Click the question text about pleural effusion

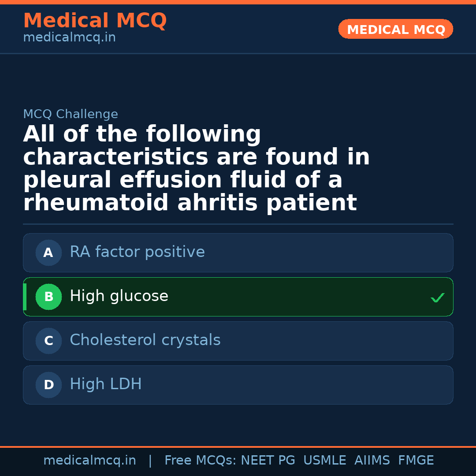pyautogui.click(x=196, y=168)
